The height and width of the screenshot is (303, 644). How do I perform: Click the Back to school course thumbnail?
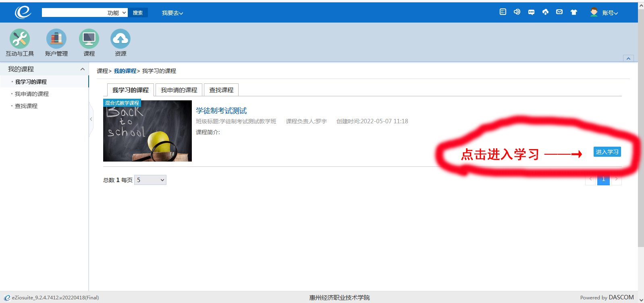(x=147, y=131)
